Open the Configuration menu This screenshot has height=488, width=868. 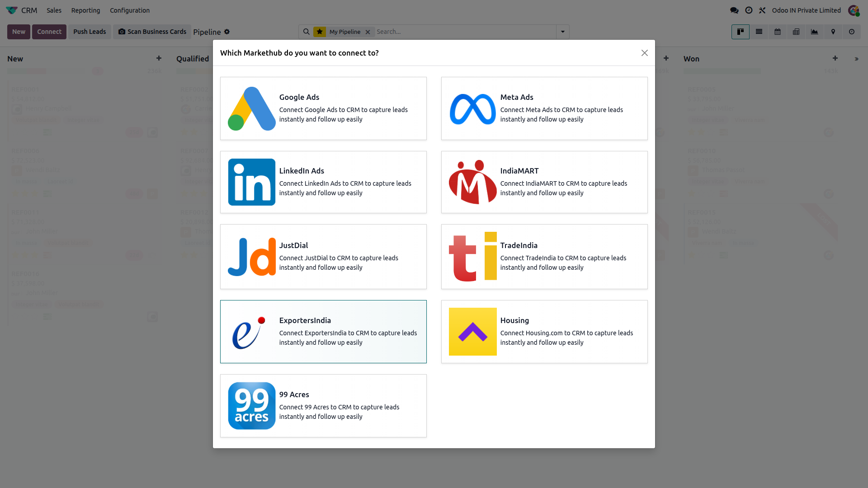click(x=130, y=10)
